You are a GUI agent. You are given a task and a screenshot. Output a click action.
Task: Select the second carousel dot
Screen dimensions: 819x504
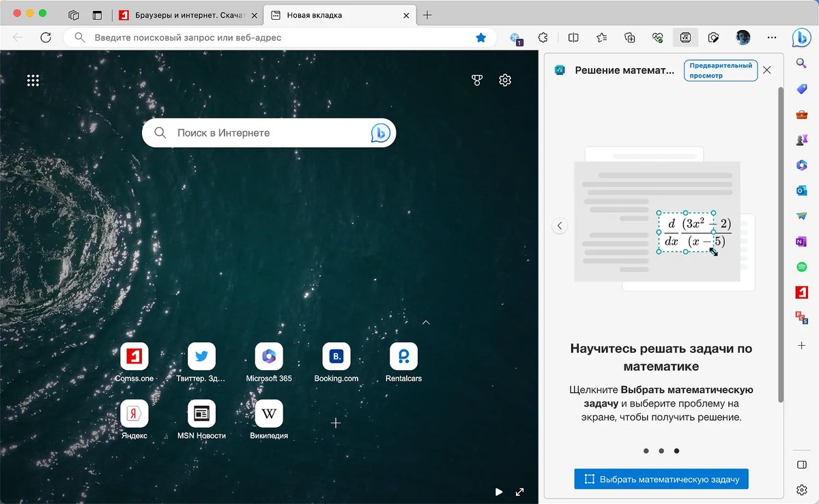(x=661, y=451)
